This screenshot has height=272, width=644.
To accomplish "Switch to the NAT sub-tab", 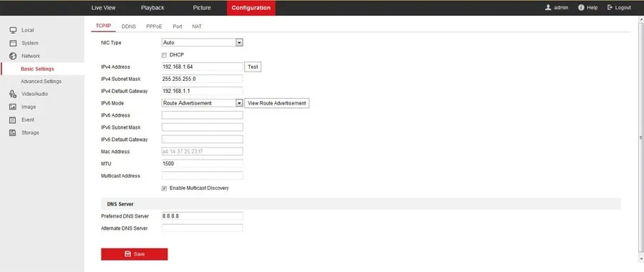I will coord(197,26).
